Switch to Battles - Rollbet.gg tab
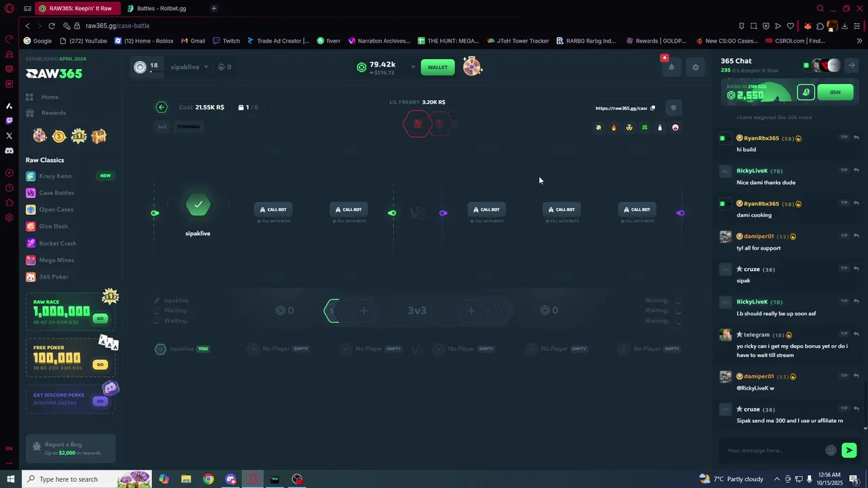Image resolution: width=868 pixels, height=488 pixels. pyautogui.click(x=163, y=8)
